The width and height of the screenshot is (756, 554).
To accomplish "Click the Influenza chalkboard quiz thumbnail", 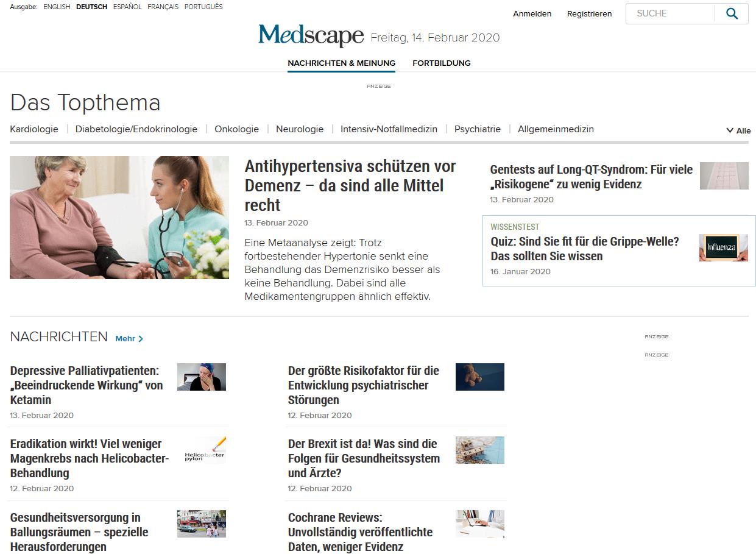I will pos(724,248).
